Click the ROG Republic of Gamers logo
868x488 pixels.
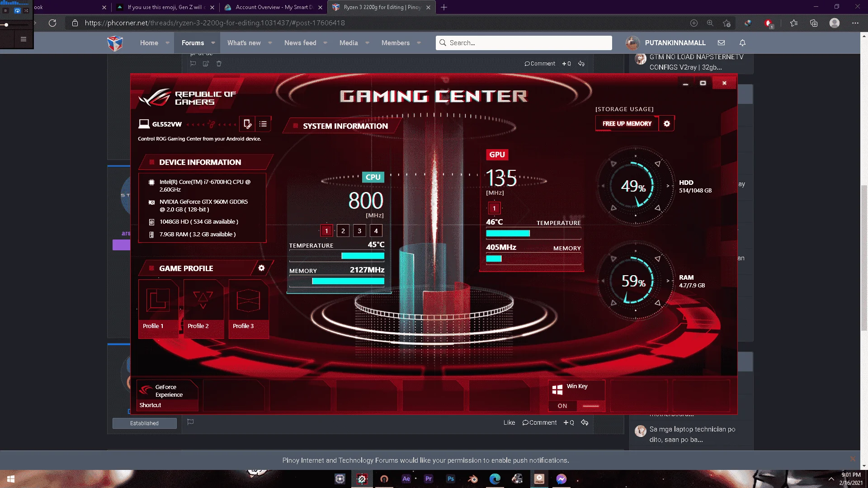188,97
